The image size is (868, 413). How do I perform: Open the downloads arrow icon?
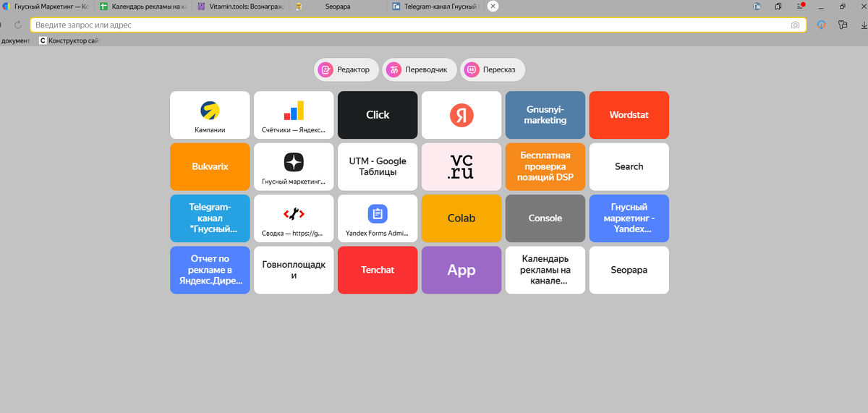click(863, 25)
